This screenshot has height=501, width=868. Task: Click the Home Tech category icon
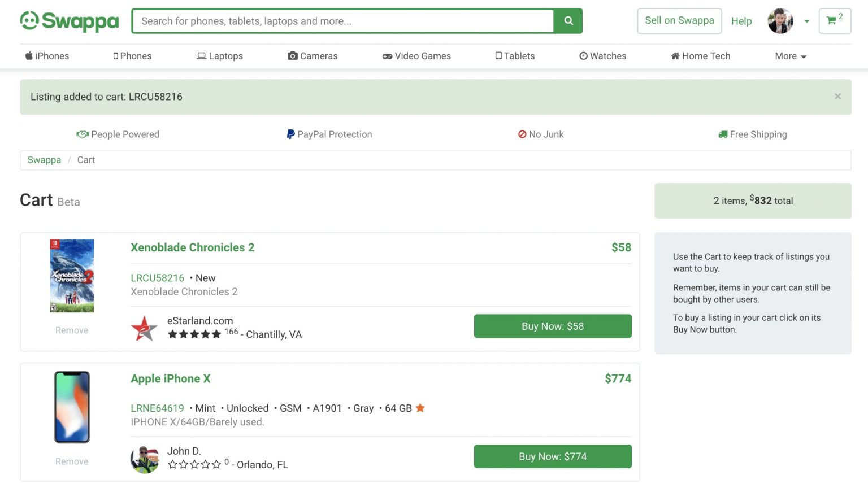pyautogui.click(x=674, y=56)
